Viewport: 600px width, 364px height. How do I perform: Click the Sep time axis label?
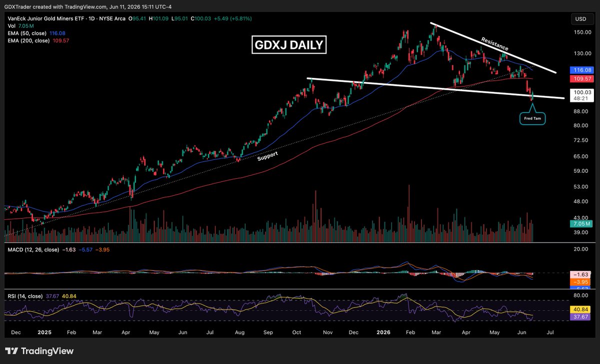pyautogui.click(x=267, y=332)
